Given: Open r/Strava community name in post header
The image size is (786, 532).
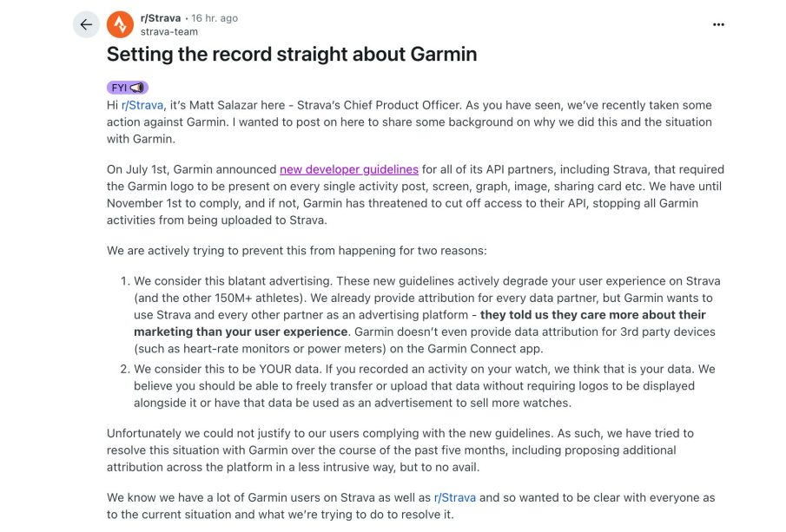Looking at the screenshot, I should [160, 18].
